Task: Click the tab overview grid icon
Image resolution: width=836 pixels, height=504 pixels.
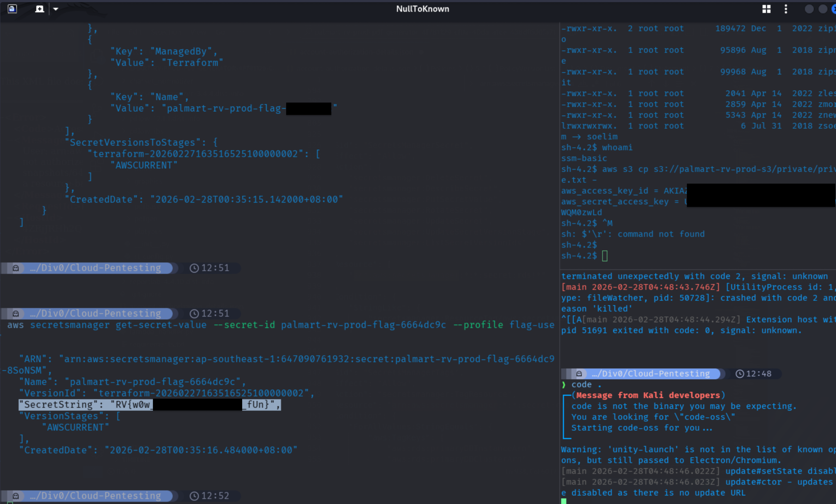Action: [x=766, y=9]
